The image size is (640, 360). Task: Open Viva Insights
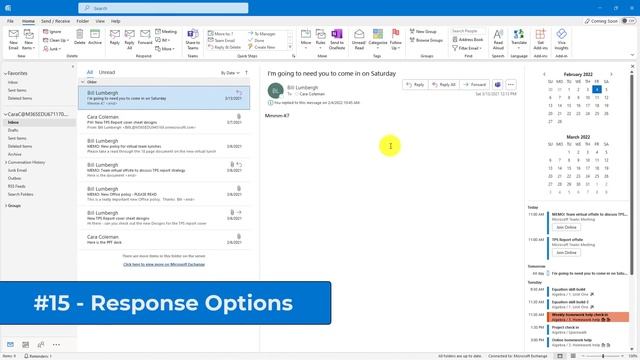pyautogui.click(x=561, y=39)
